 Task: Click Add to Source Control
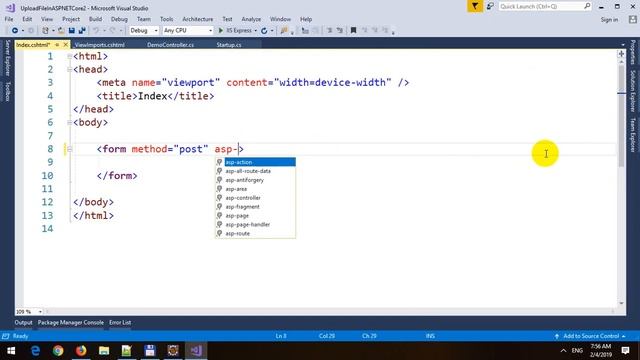(x=591, y=336)
